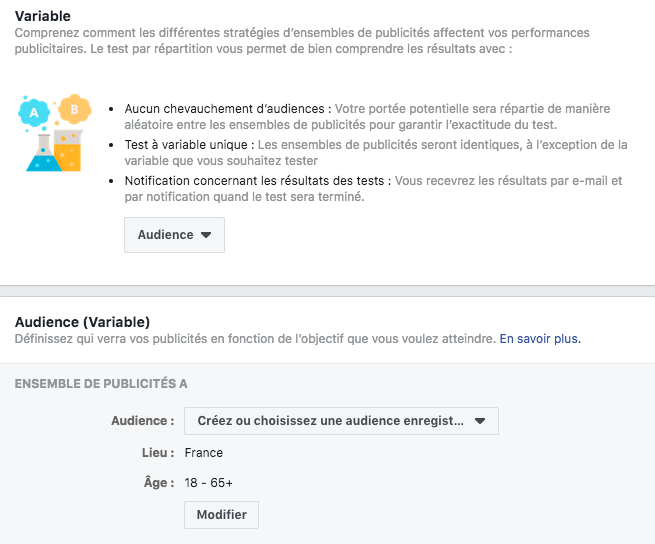655x544 pixels.
Task: Open the "En savoir plus" link
Action: pos(540,339)
